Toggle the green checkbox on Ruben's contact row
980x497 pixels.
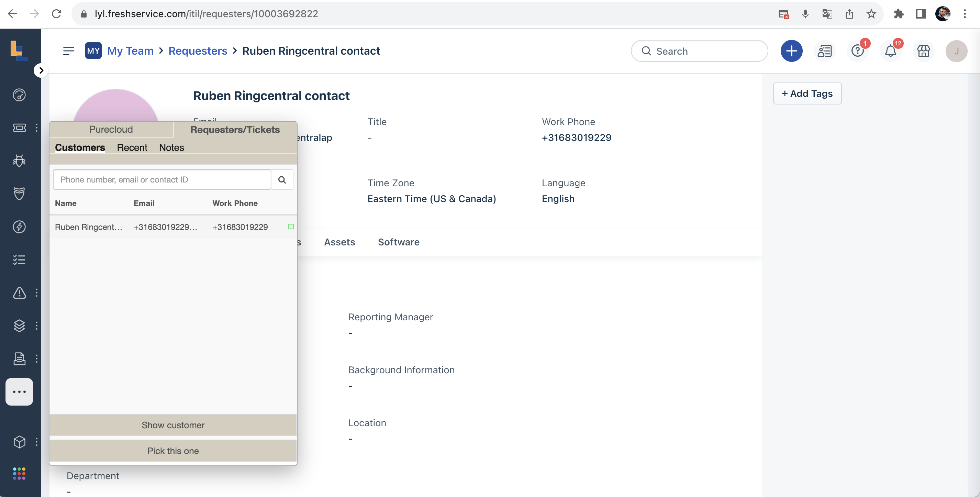coord(291,227)
